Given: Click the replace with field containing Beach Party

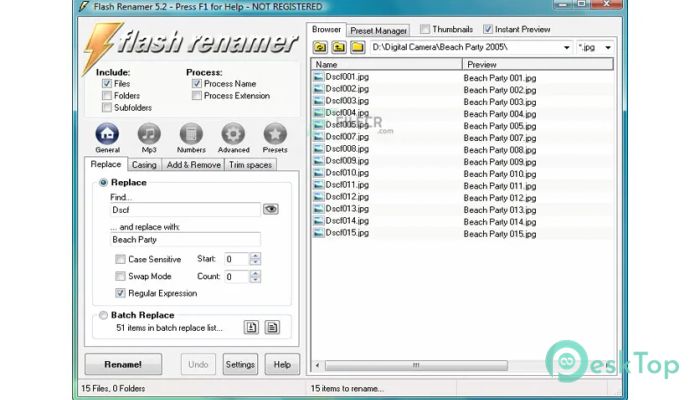Looking at the screenshot, I should pos(185,240).
